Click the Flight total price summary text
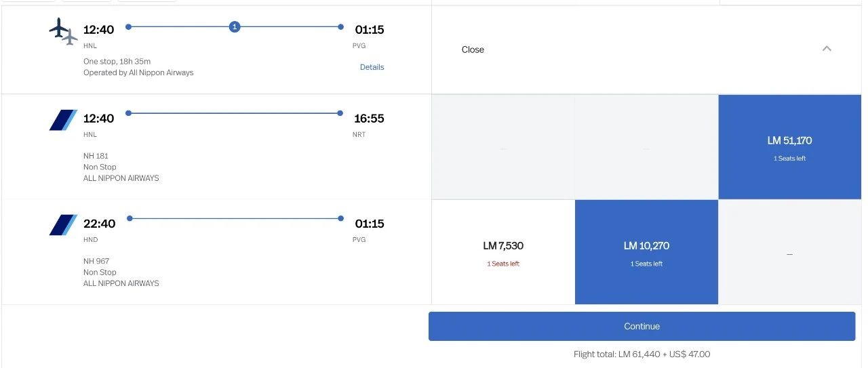 (642, 354)
